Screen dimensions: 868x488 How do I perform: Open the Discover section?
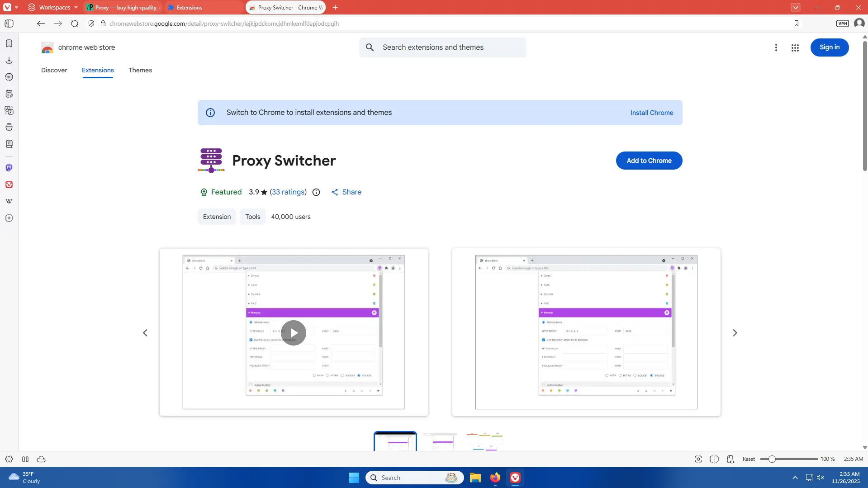pos(54,70)
